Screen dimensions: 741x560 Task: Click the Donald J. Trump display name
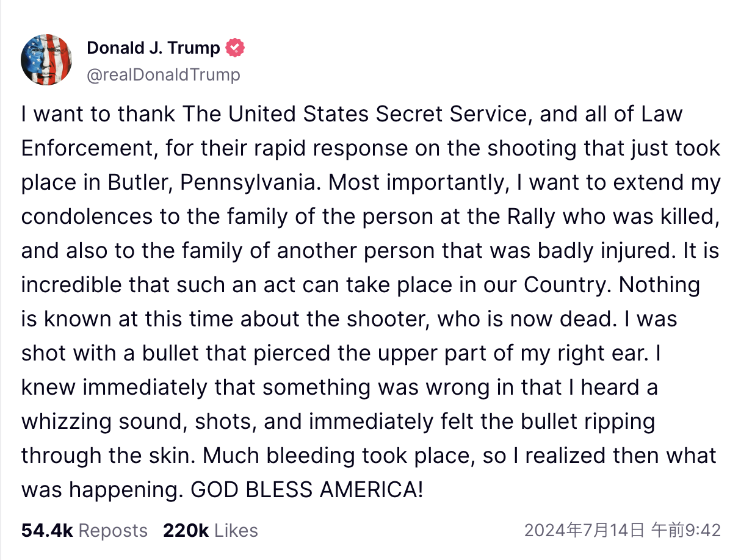(153, 48)
